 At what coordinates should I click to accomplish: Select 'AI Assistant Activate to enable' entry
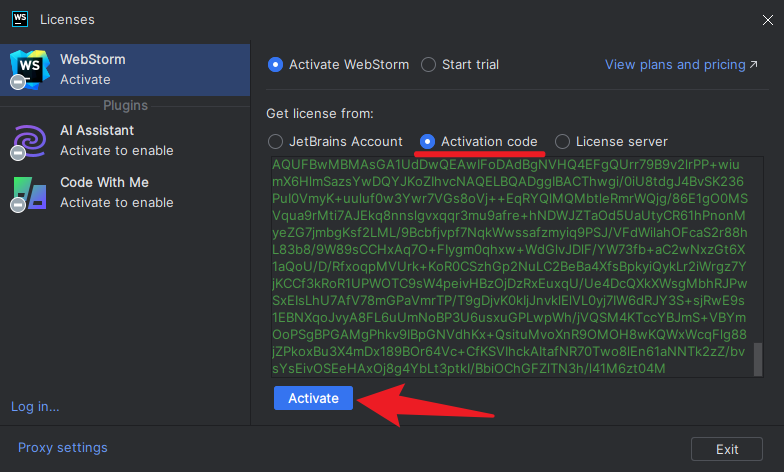[x=124, y=140]
